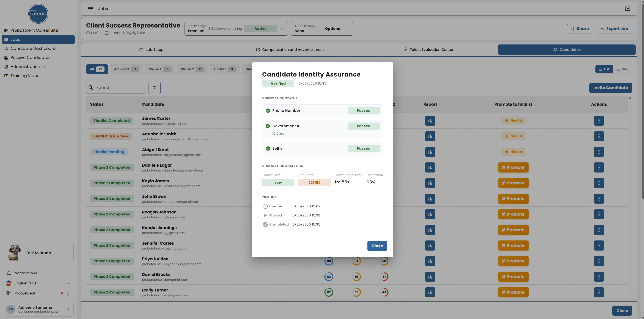The width and height of the screenshot is (644, 319).
Task: Filter by Finalist candidates
Action: 225,69
